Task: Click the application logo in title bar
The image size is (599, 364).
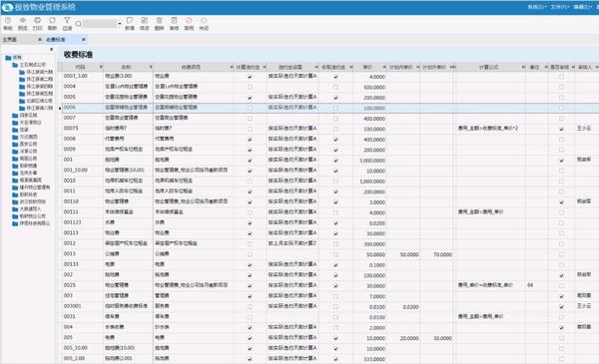Action: [7, 7]
